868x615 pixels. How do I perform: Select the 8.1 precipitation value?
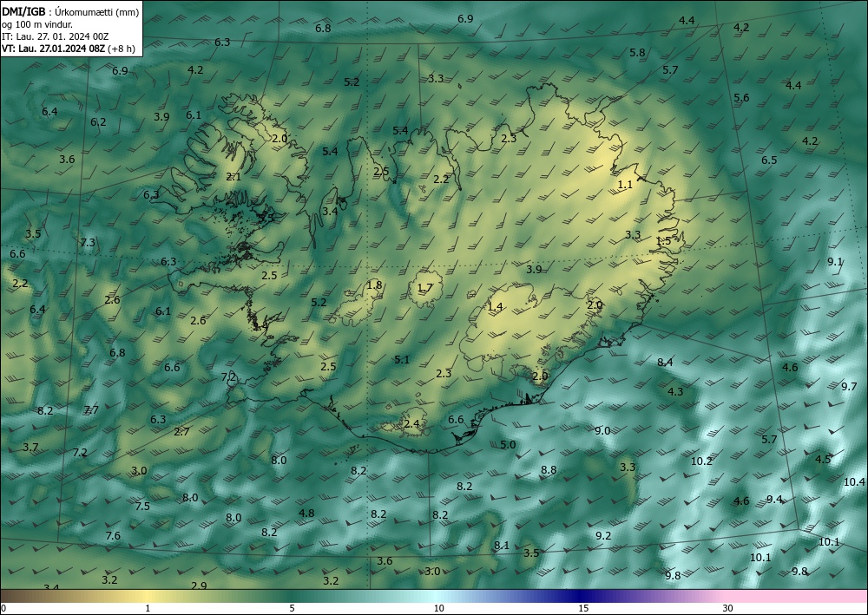[x=502, y=546]
